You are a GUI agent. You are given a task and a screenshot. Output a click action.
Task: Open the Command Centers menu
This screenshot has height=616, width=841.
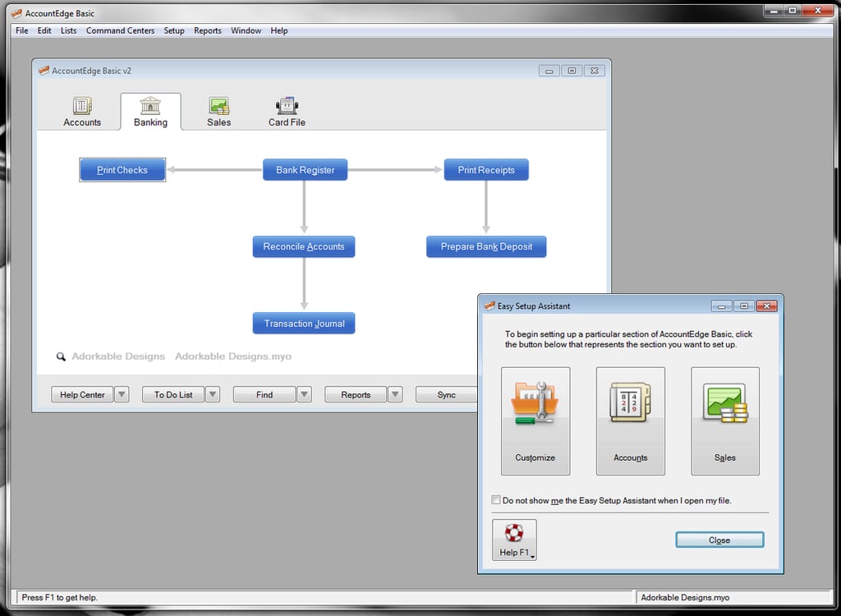click(x=120, y=30)
